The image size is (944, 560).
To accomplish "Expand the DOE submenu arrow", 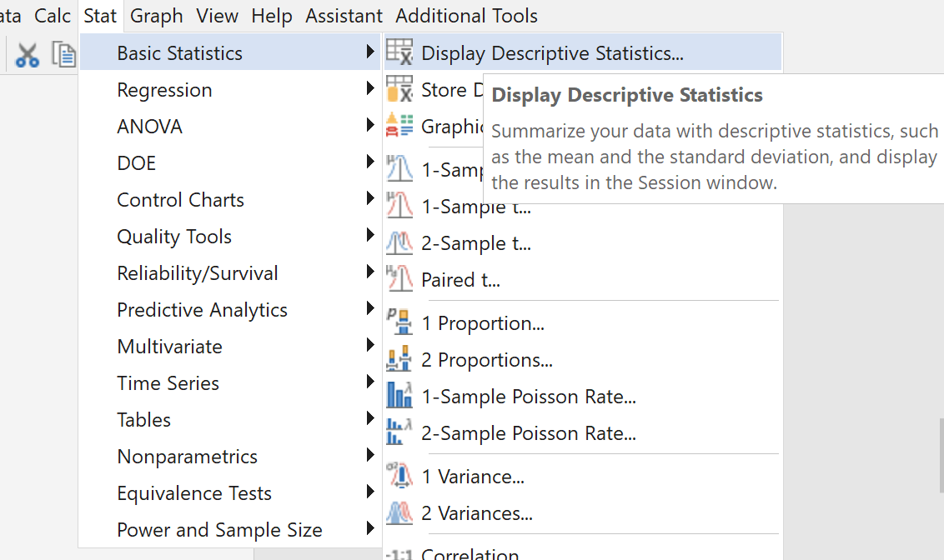I will coord(370,162).
